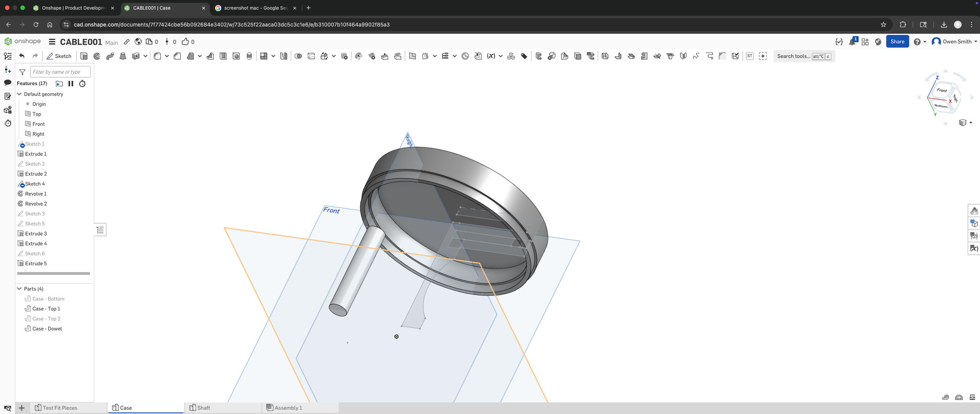This screenshot has width=980, height=414.
Task: Click the document link icon
Action: [x=127, y=42]
